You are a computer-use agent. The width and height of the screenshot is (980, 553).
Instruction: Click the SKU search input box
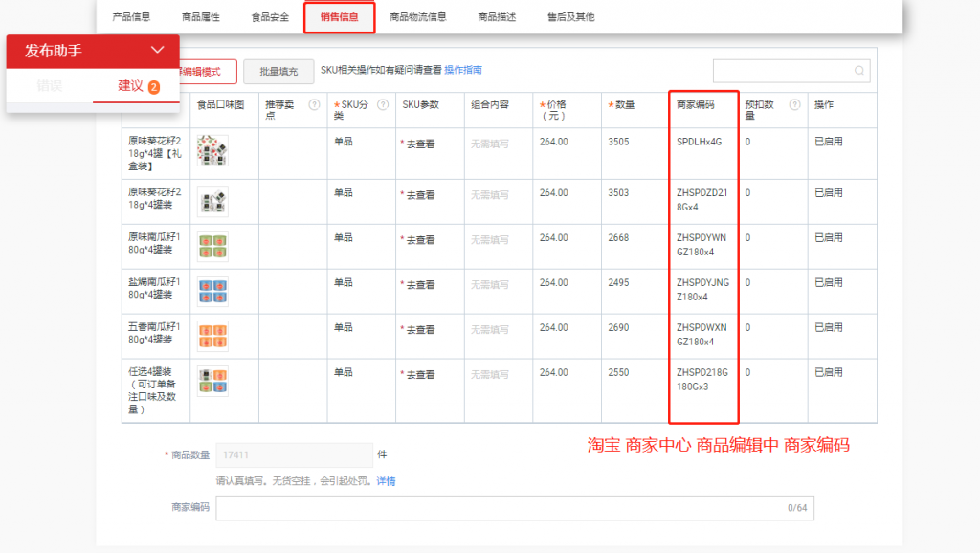pos(782,71)
